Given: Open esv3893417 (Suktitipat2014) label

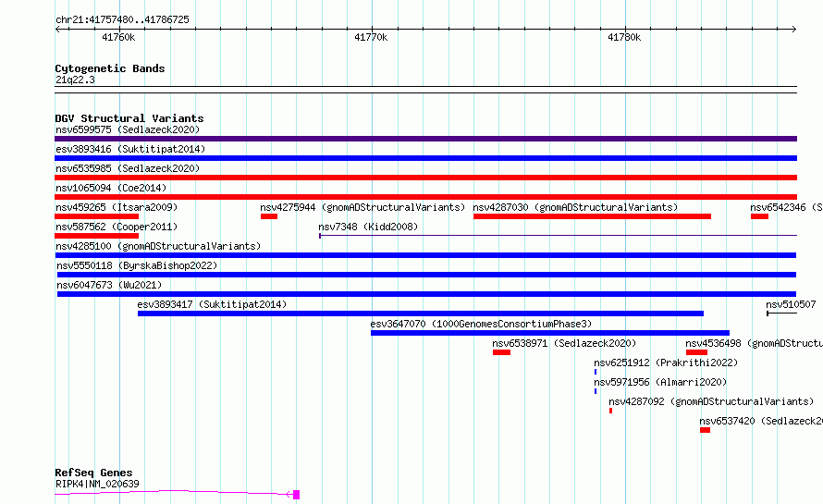Looking at the screenshot, I should (212, 304).
